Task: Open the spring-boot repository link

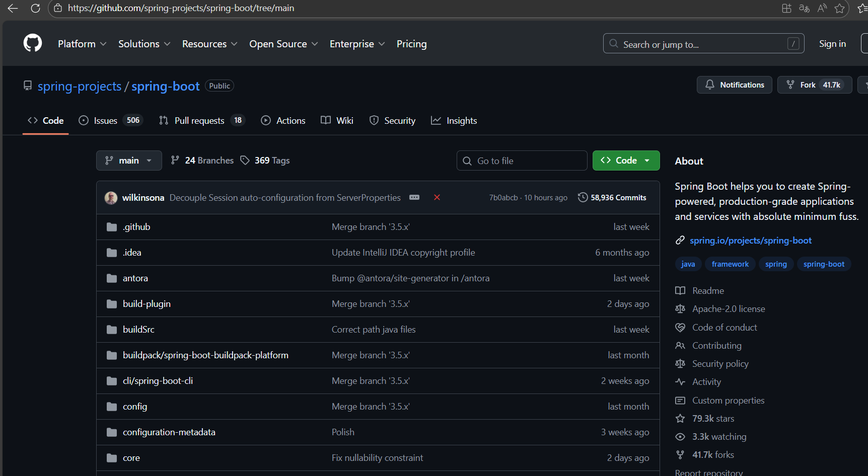Action: [x=166, y=86]
